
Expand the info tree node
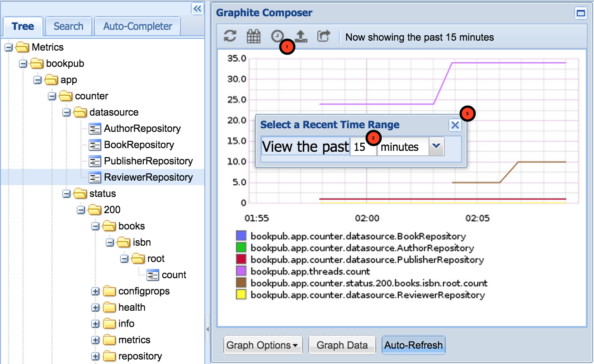pos(95,324)
